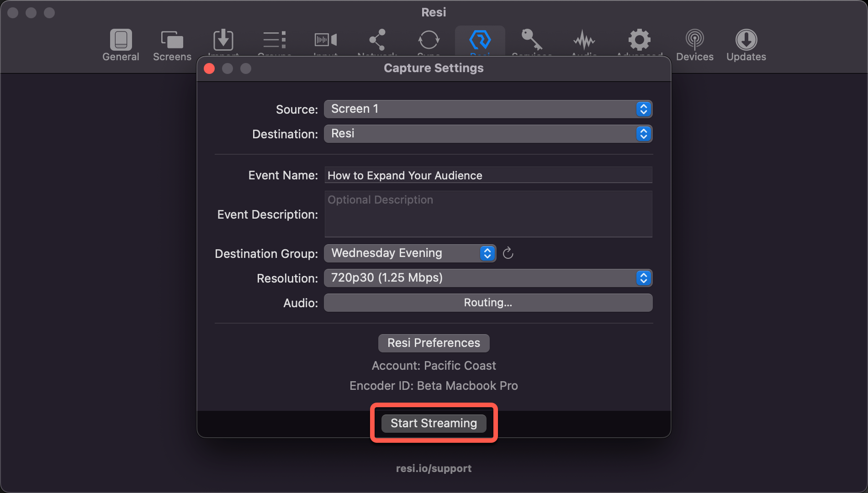Image resolution: width=868 pixels, height=493 pixels.
Task: Open Resi Preferences
Action: [x=433, y=343]
